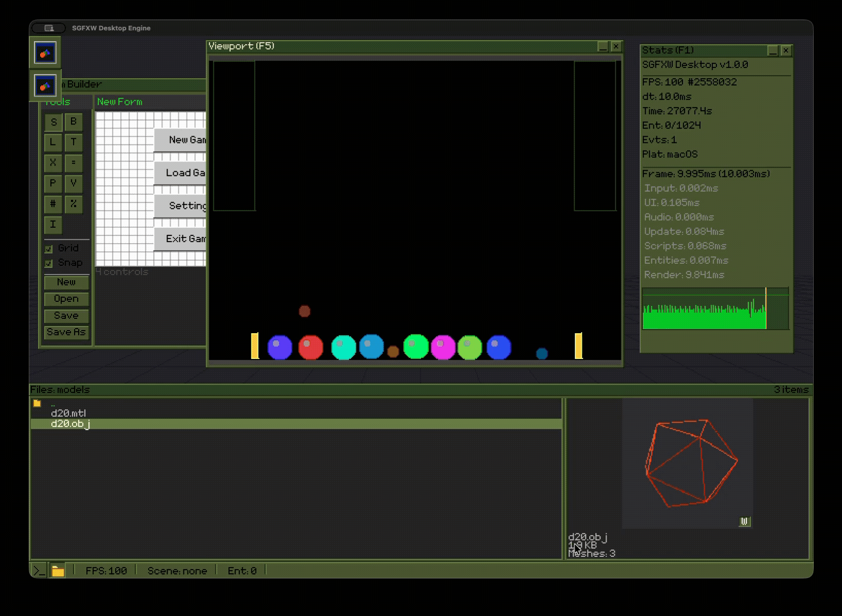Image resolution: width=842 pixels, height=616 pixels.
Task: Click the green frame-time graph in Stats
Action: click(x=715, y=309)
